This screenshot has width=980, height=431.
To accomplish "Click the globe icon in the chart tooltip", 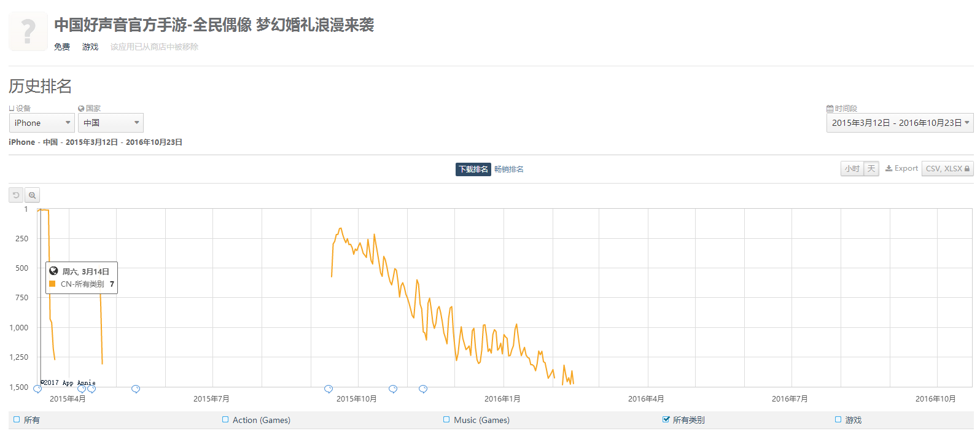I will [x=53, y=271].
